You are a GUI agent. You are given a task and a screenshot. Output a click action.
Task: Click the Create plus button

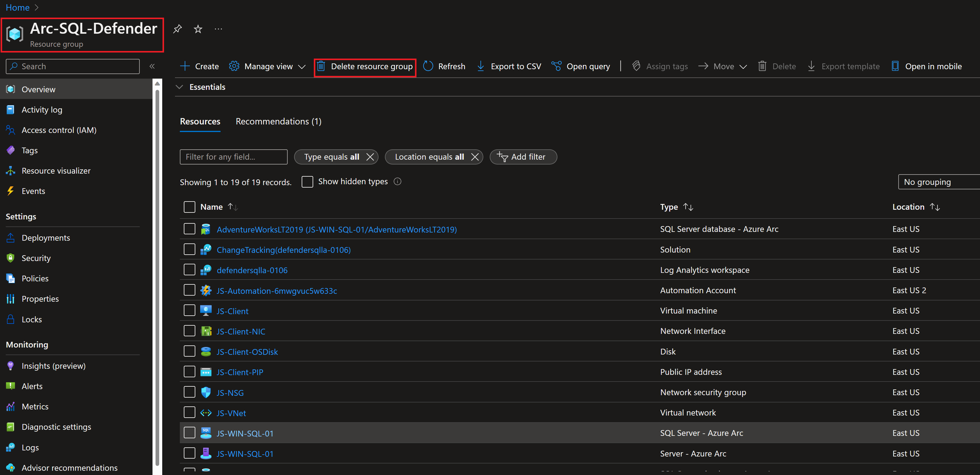tap(199, 66)
